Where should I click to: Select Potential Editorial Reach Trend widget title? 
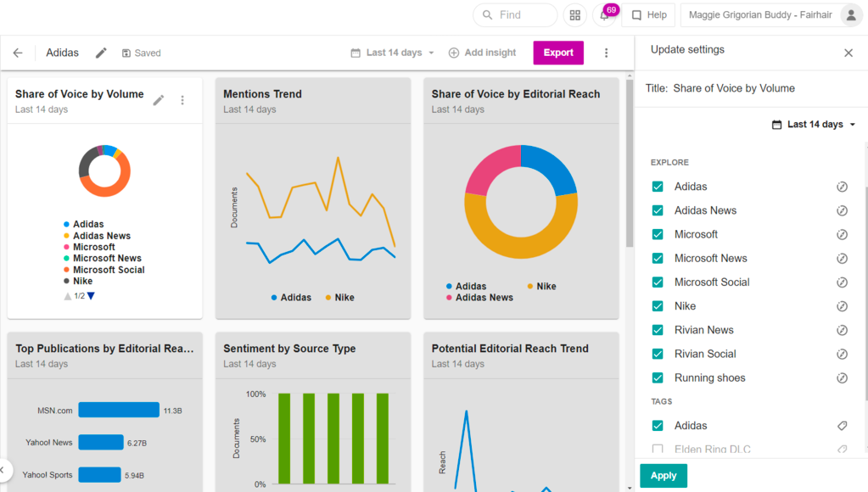pyautogui.click(x=510, y=349)
